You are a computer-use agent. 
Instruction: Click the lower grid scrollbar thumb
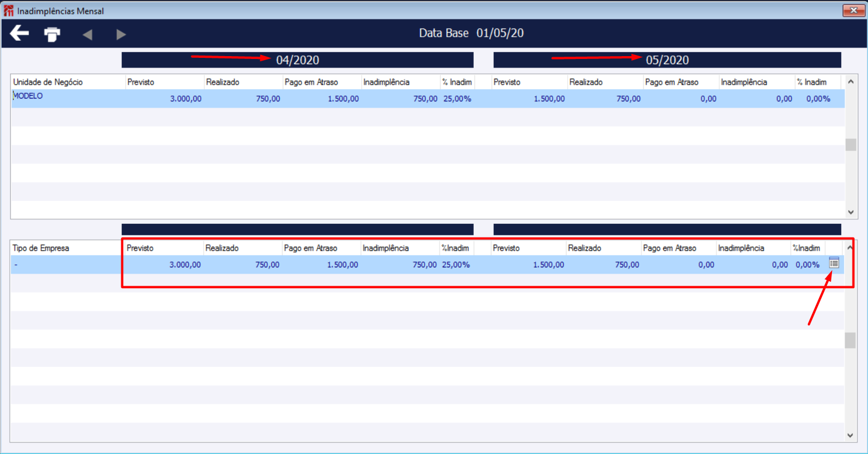(850, 340)
